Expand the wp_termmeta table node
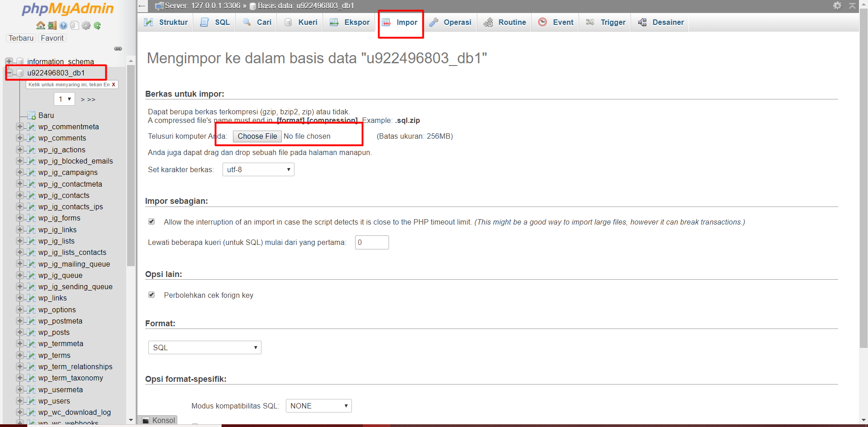Viewport: 868px width, 427px height. click(x=19, y=343)
